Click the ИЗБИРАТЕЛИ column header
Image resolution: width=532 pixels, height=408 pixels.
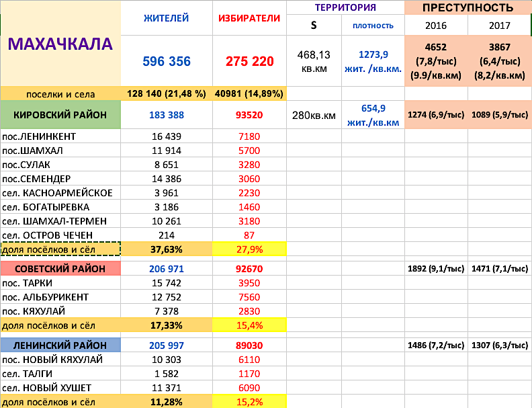[249, 18]
